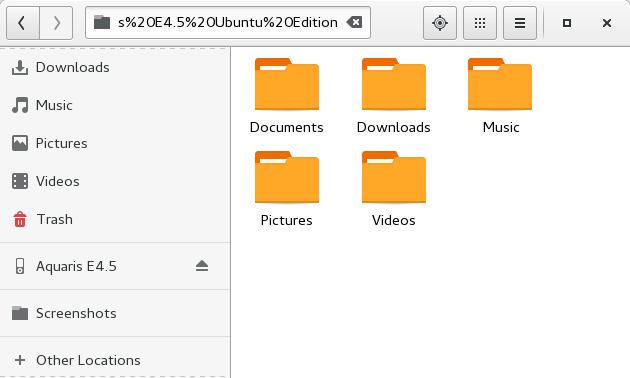Close the file manager window
This screenshot has height=378, width=630.
pos(607,23)
